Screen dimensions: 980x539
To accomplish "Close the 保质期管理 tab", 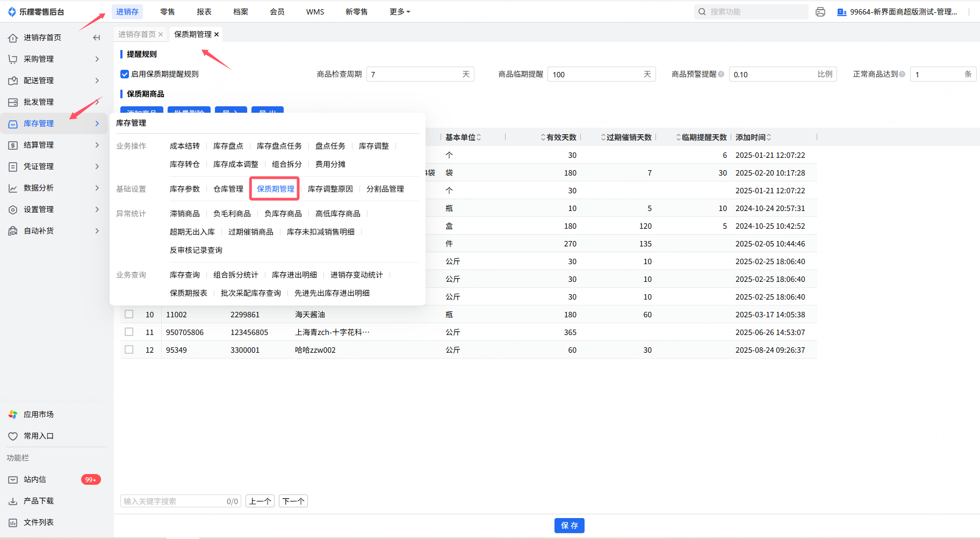I will (217, 34).
